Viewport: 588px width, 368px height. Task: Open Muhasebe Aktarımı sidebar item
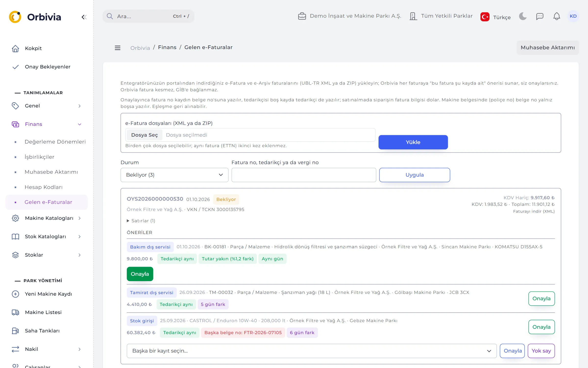pyautogui.click(x=51, y=172)
